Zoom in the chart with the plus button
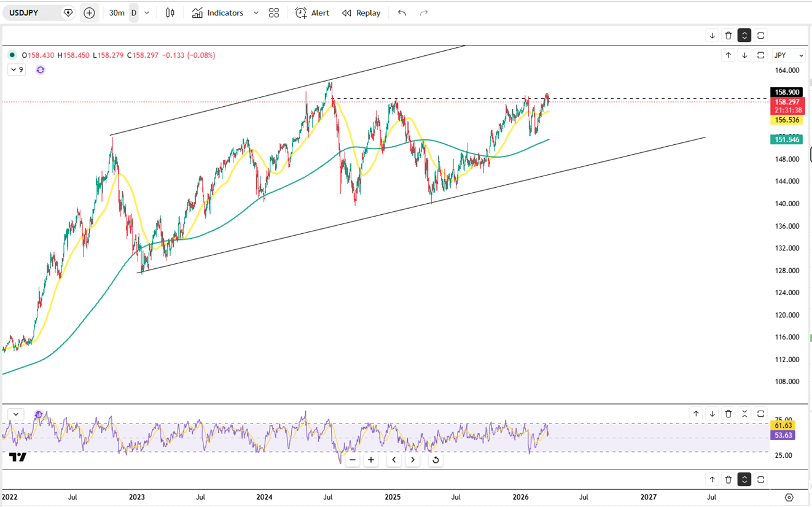812x507 pixels. pyautogui.click(x=371, y=460)
